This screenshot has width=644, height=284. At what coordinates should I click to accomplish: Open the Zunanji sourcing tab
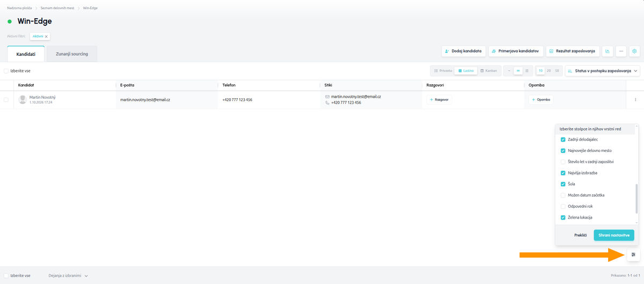72,54
